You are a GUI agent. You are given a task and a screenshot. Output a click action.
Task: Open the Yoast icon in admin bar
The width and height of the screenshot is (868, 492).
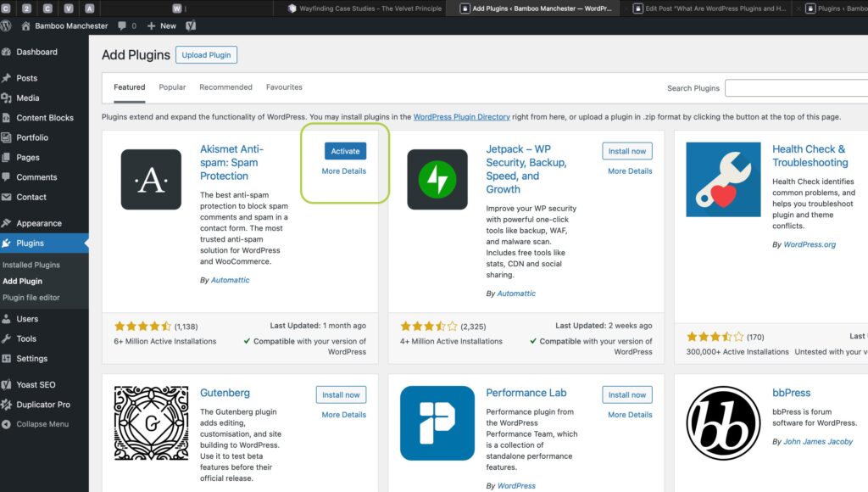click(x=191, y=25)
